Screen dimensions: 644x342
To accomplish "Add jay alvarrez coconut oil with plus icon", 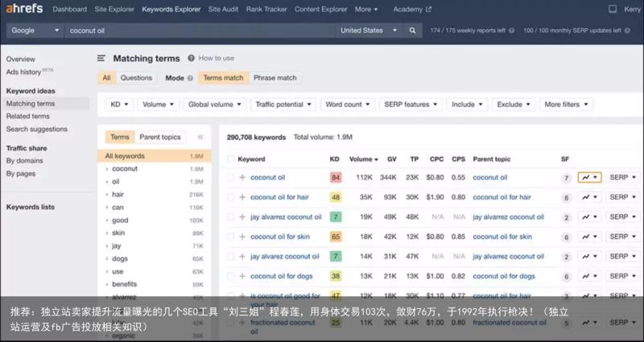I will pos(242,216).
